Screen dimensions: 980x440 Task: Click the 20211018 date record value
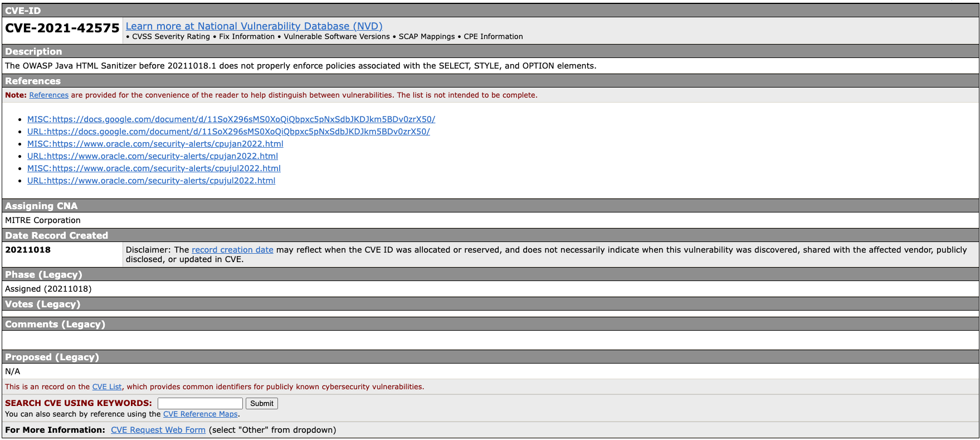click(28, 250)
